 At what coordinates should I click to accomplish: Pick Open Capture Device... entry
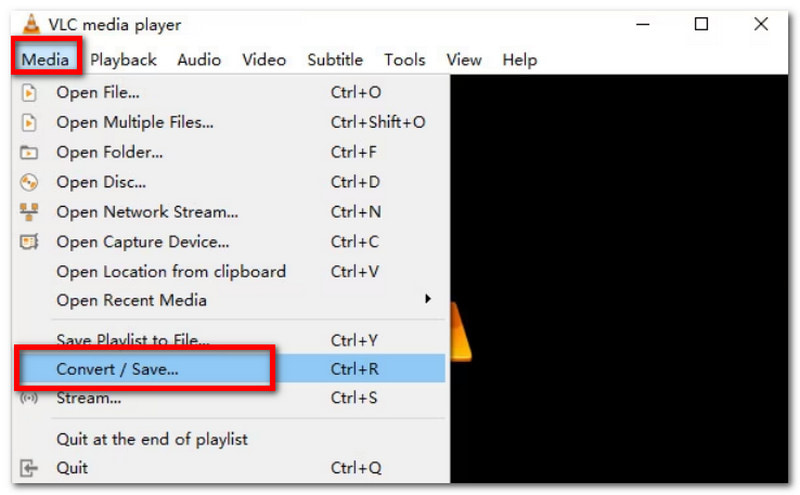point(231,241)
